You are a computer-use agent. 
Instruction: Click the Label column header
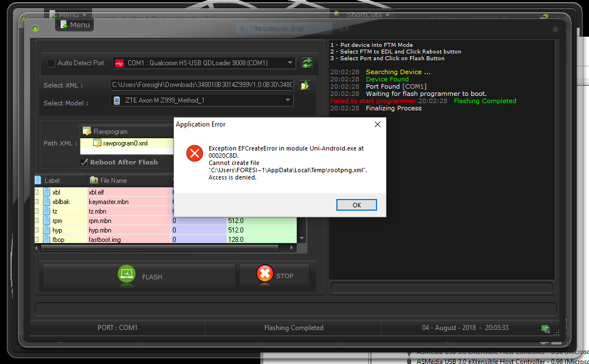60,181
